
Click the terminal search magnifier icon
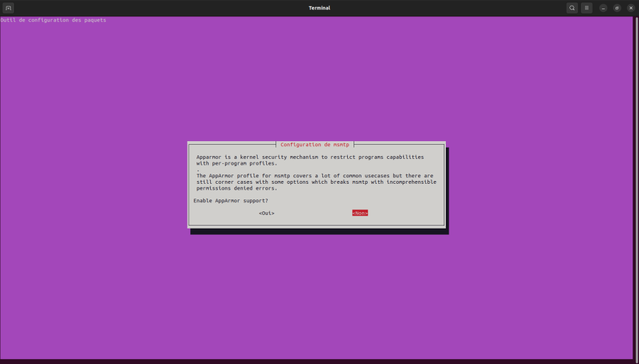click(572, 8)
